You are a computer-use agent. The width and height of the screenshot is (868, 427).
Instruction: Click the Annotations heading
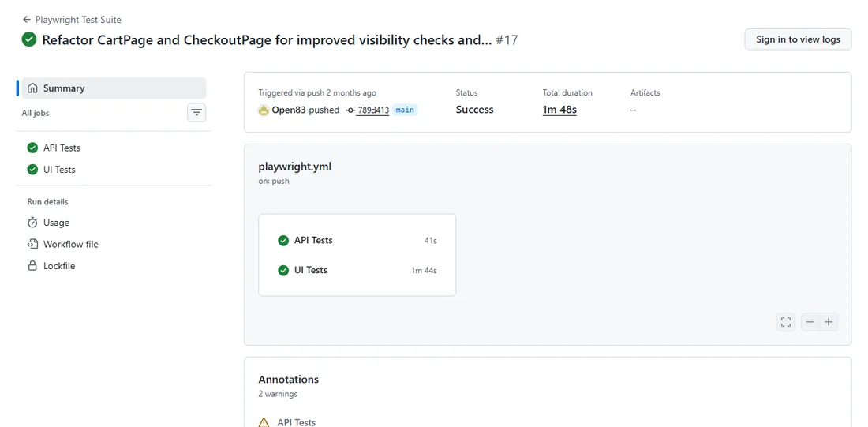(288, 380)
